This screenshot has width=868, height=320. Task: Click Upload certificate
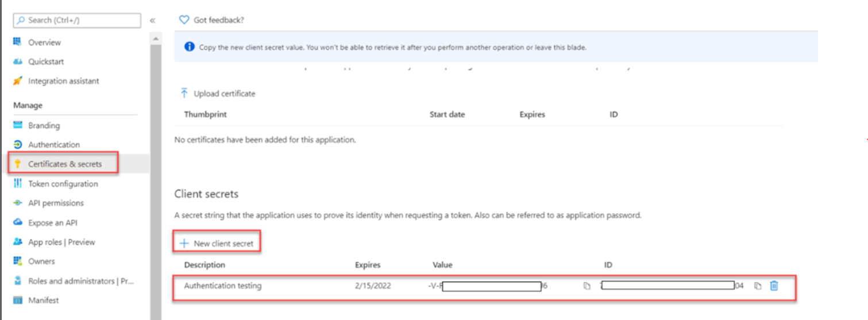(224, 93)
